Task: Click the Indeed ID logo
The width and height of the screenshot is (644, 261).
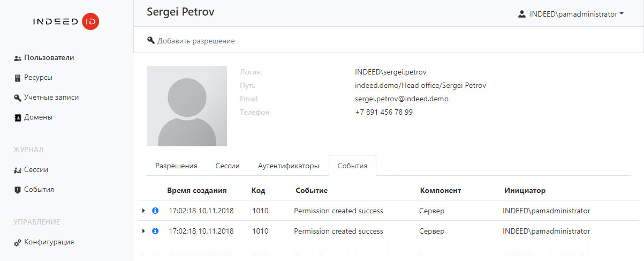Action: pos(66,22)
